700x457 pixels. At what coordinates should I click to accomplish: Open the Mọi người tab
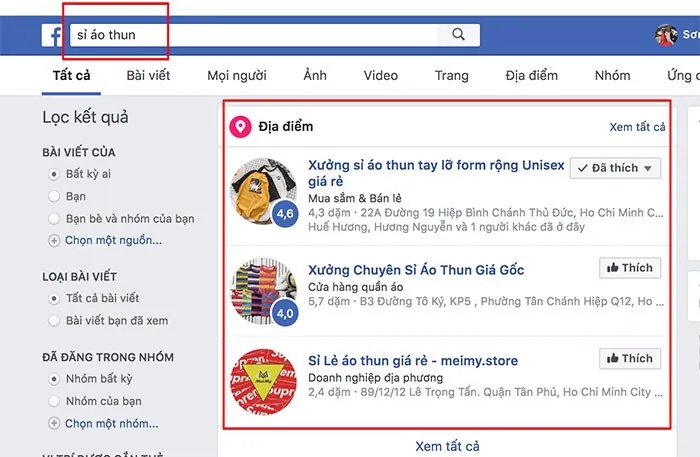(x=237, y=75)
